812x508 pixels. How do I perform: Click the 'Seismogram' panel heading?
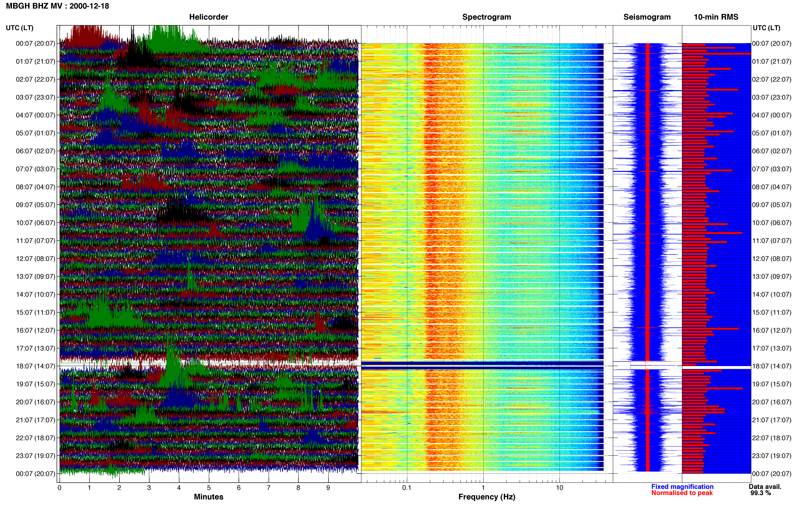tap(647, 17)
